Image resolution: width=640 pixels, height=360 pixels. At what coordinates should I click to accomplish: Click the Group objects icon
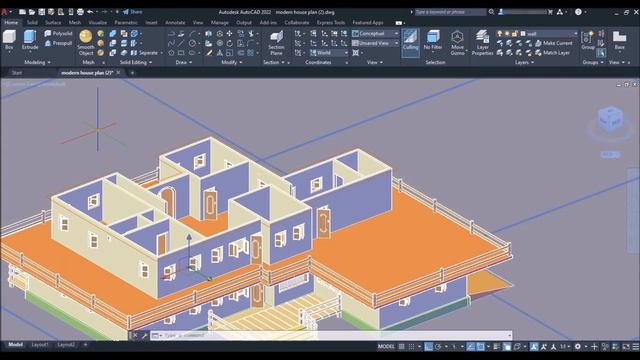click(x=588, y=40)
